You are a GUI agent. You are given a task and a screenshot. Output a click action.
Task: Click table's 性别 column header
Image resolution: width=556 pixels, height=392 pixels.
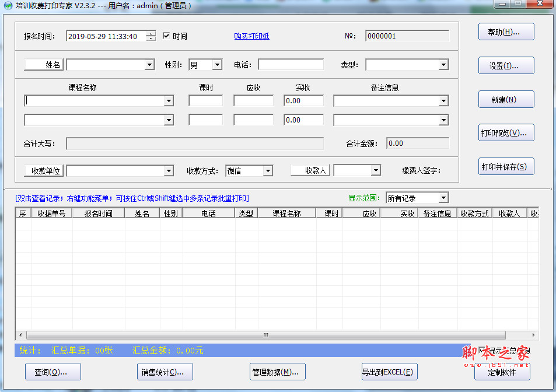point(171,213)
